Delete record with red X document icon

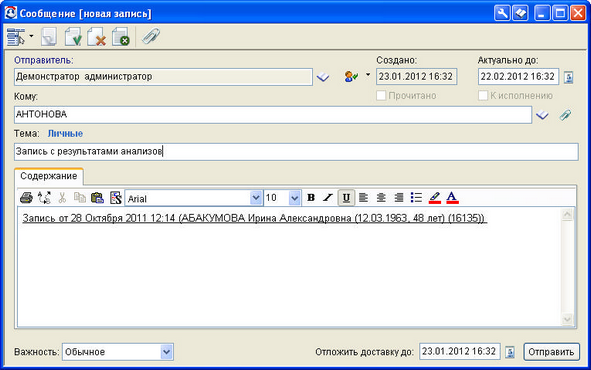(96, 37)
